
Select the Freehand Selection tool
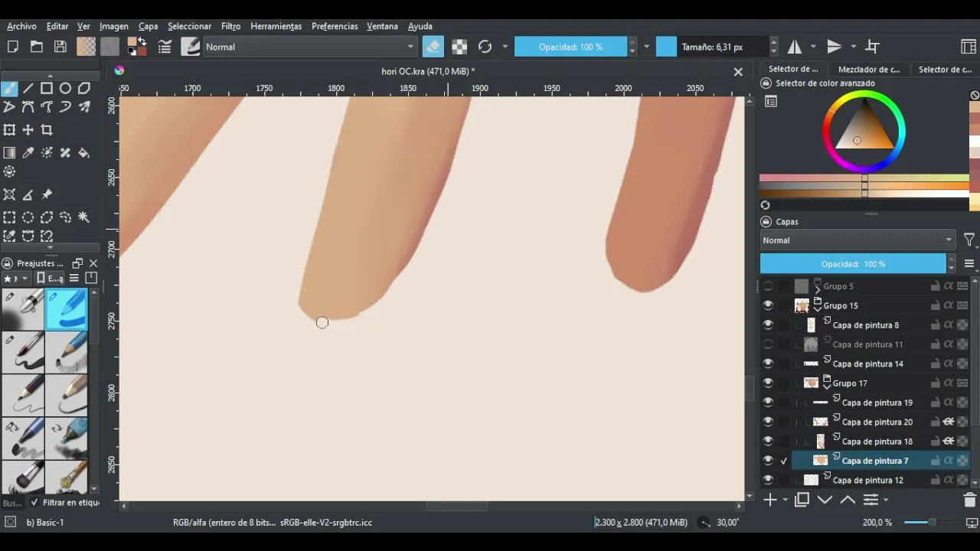[x=65, y=217]
